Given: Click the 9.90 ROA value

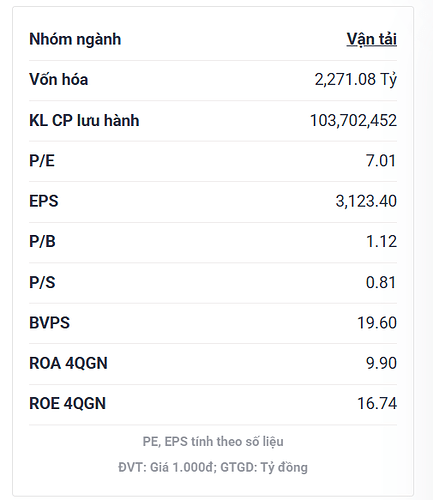Looking at the screenshot, I should 381,363.
